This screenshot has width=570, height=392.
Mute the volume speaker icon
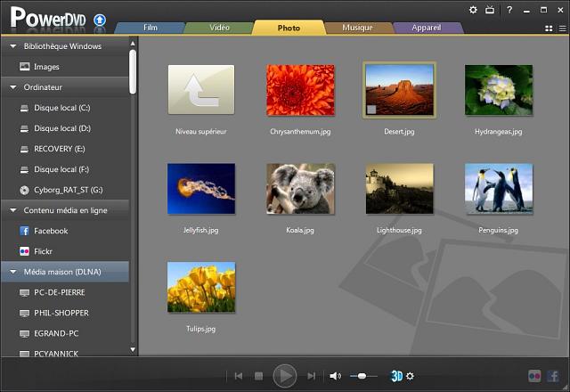point(335,376)
